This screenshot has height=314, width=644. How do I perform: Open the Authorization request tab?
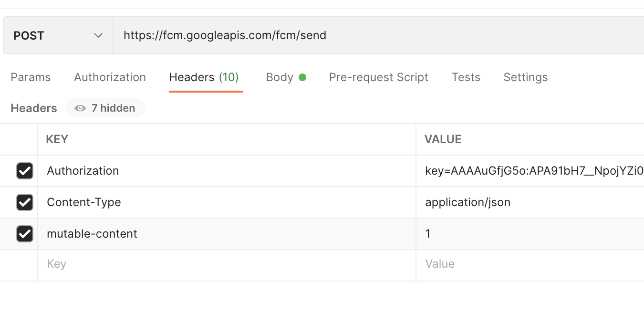(x=110, y=77)
